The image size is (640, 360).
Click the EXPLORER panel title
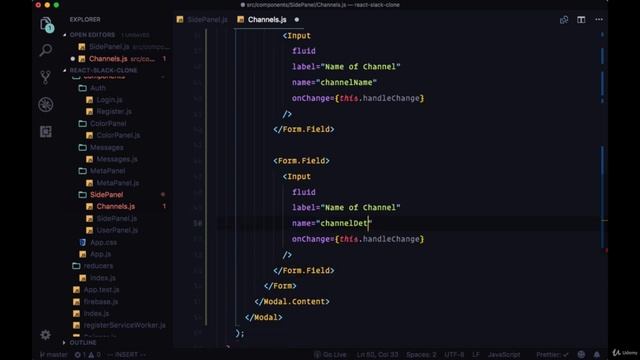tap(85, 20)
